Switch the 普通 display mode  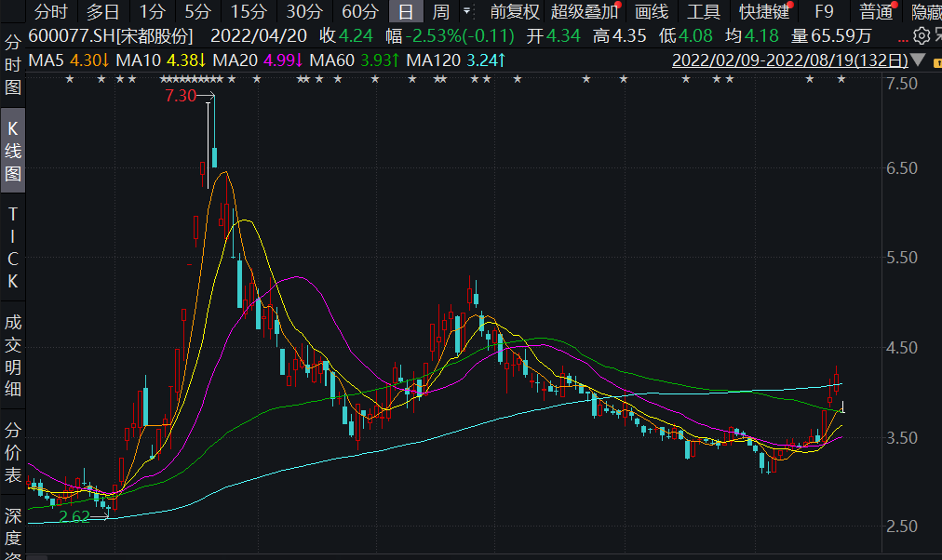click(x=876, y=12)
